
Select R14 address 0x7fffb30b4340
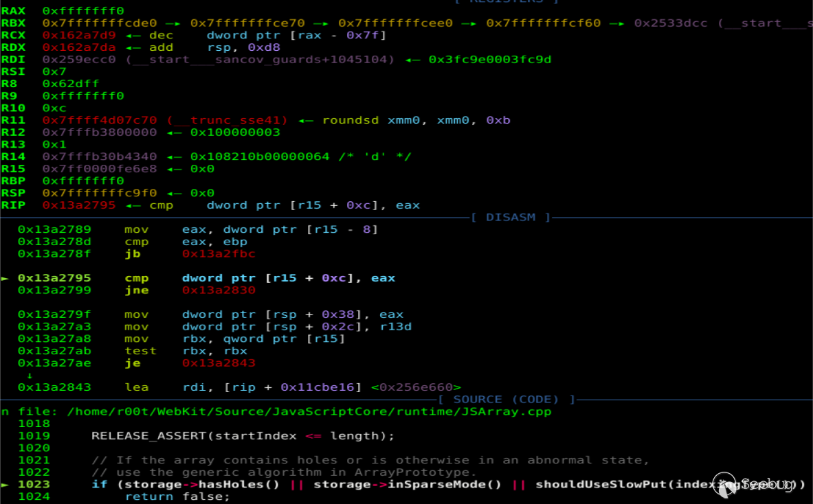pos(100,157)
